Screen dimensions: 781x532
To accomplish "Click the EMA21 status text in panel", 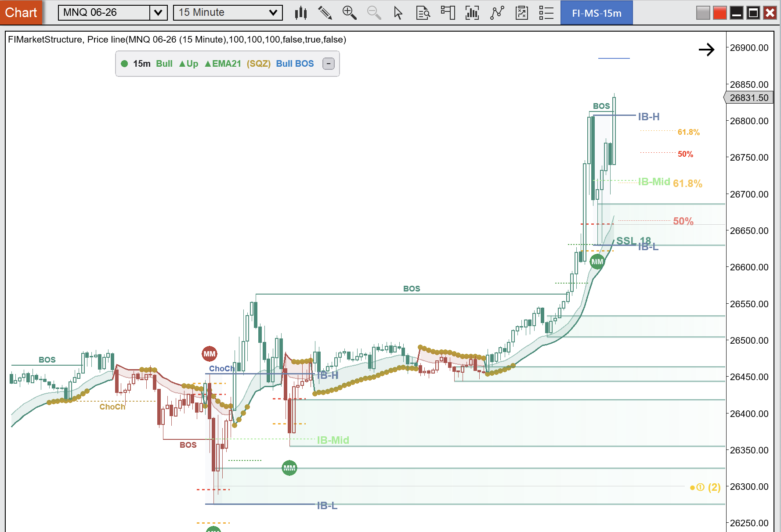I will [x=223, y=64].
